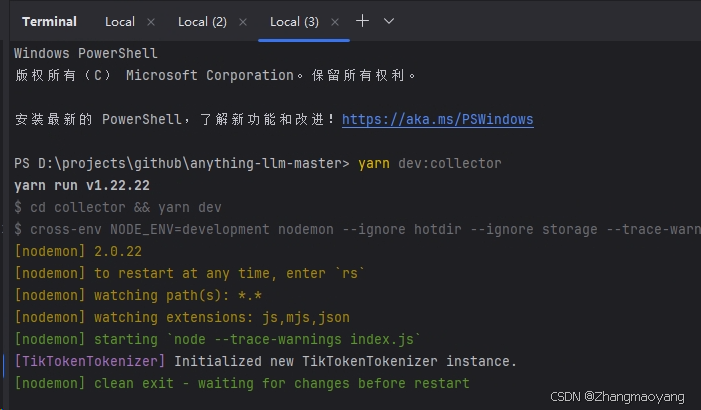The height and width of the screenshot is (410, 701).
Task: Close the Local (3) terminal tab
Action: (x=335, y=22)
